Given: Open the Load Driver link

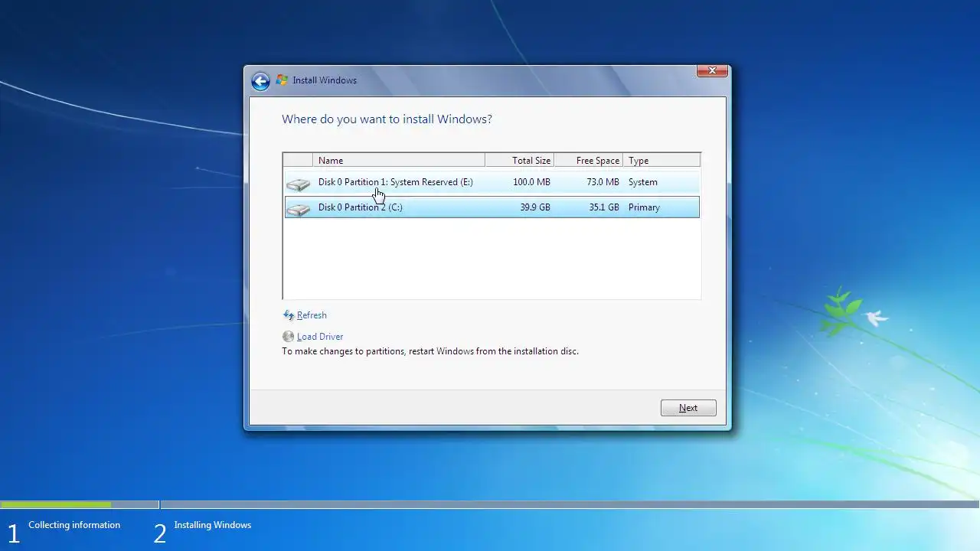Looking at the screenshot, I should point(320,337).
